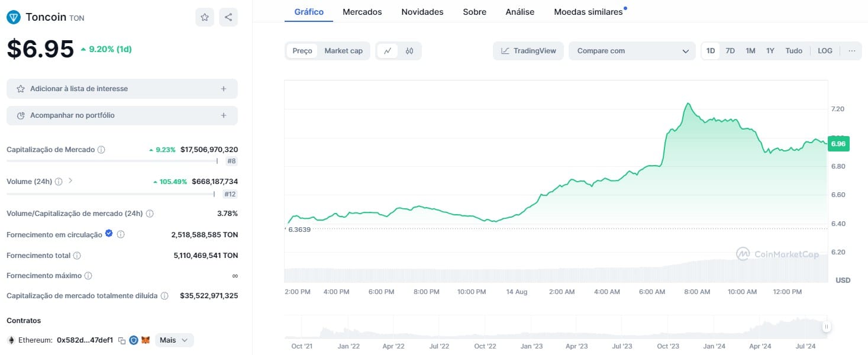Click the mini history chart near Jan '23
This screenshot has width=868, height=355.
pos(533,327)
